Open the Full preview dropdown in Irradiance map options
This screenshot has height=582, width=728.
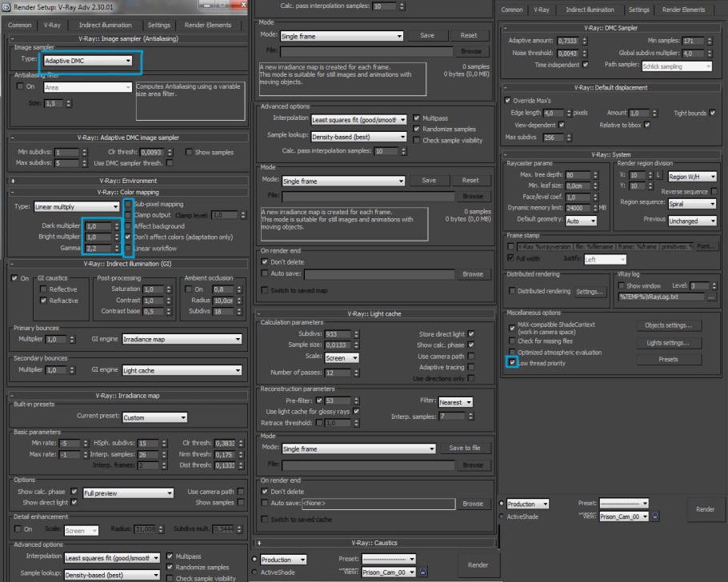point(128,493)
